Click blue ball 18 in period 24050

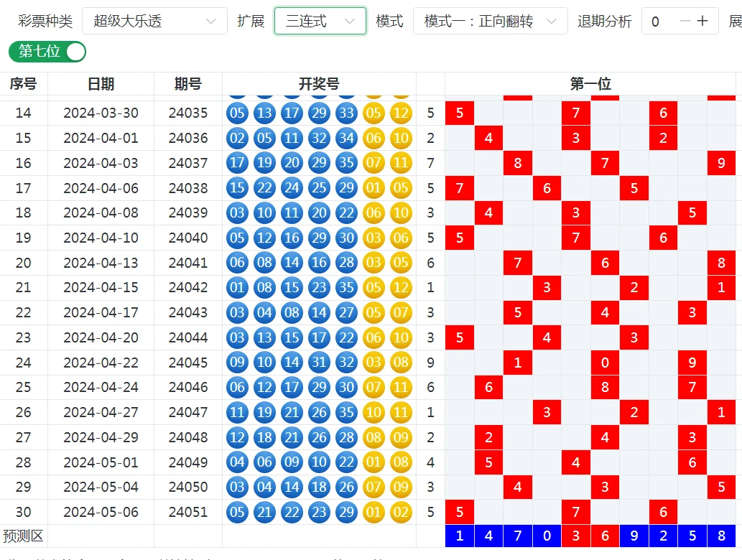click(x=319, y=487)
